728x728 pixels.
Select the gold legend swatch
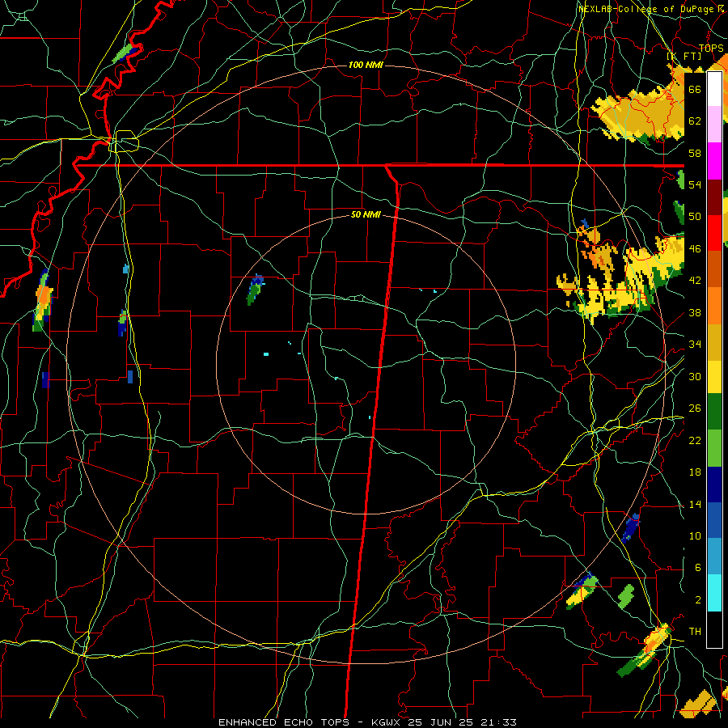[x=714, y=343]
